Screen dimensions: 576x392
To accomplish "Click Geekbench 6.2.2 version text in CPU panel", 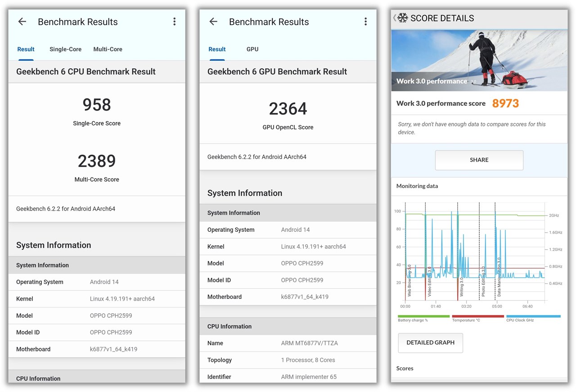I will tap(66, 209).
